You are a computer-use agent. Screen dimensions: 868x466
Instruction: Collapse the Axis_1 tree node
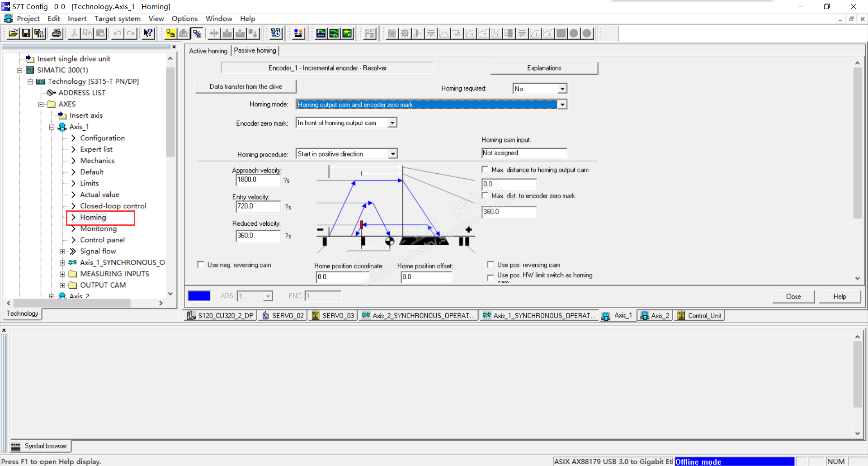[52, 127]
